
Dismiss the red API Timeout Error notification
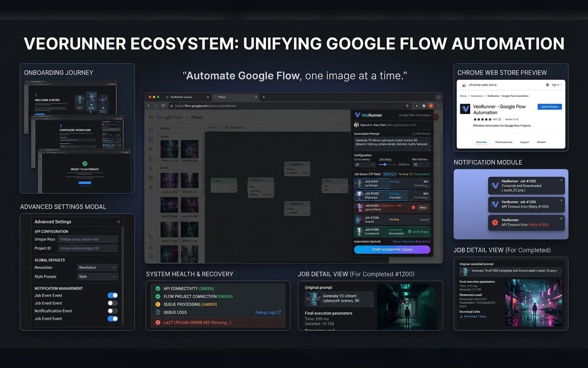tap(561, 218)
